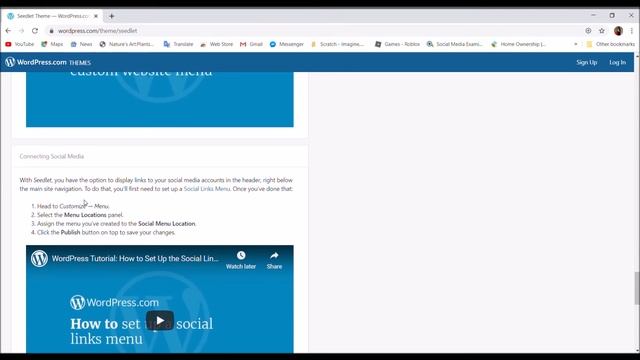Expand the hidden bookmarks overflow arrow

tap(576, 44)
